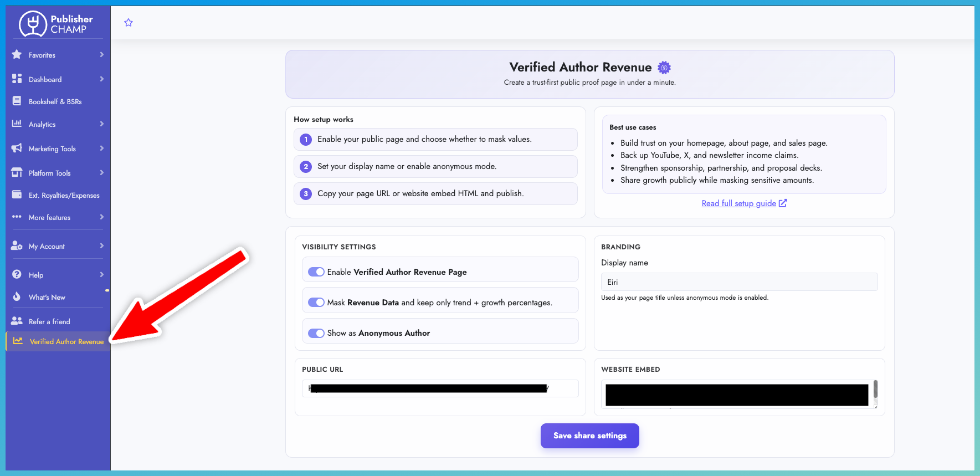Image resolution: width=980 pixels, height=476 pixels.
Task: Expand the Analytics menu chevron
Action: [102, 124]
